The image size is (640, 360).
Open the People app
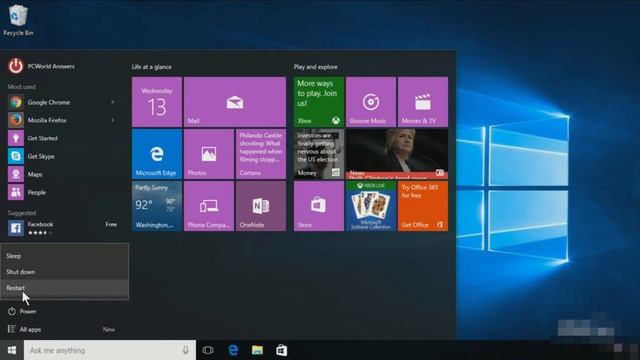[61, 192]
